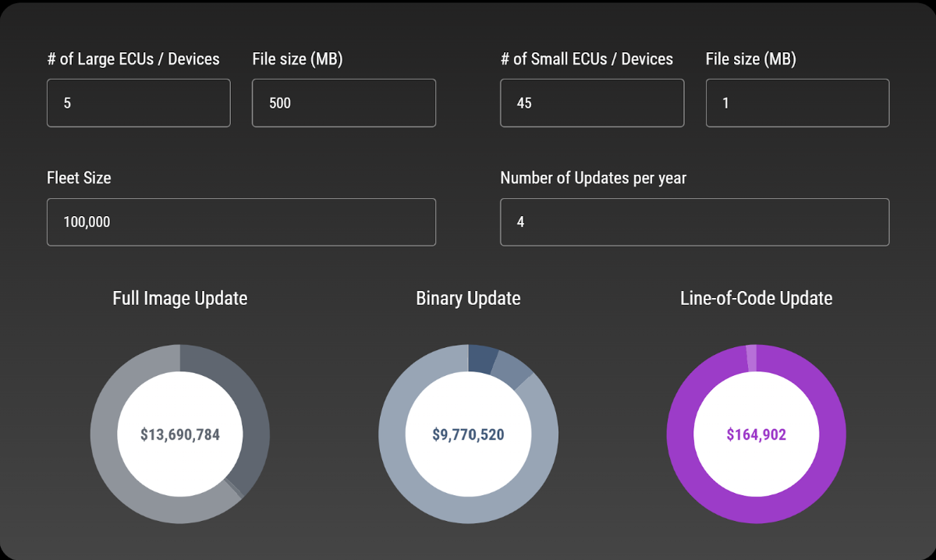
Task: Click the 'Fleet Size' label text
Action: 79,178
